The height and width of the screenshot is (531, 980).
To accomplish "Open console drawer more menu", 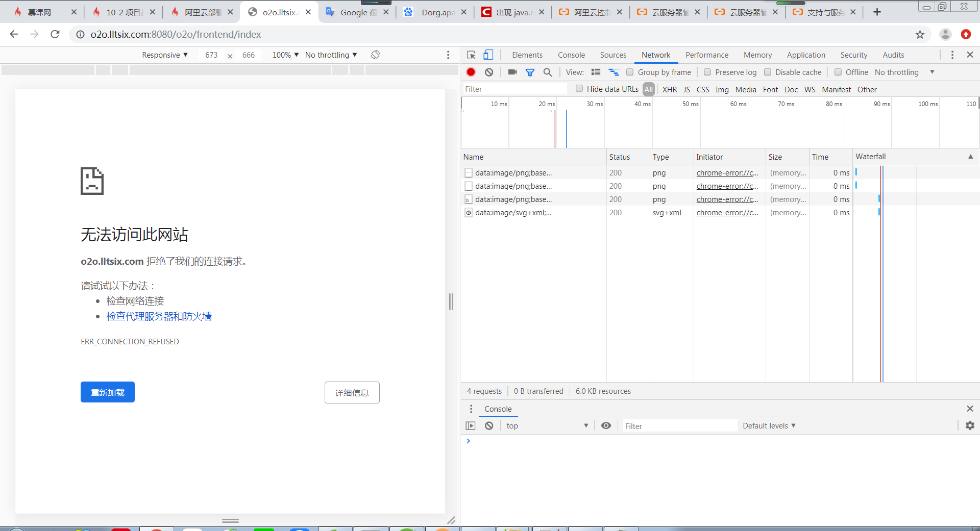I will tap(471, 409).
